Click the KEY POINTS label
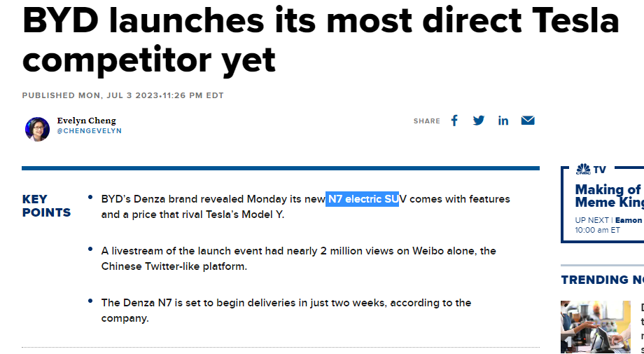This screenshot has height=354, width=644. pos(46,206)
